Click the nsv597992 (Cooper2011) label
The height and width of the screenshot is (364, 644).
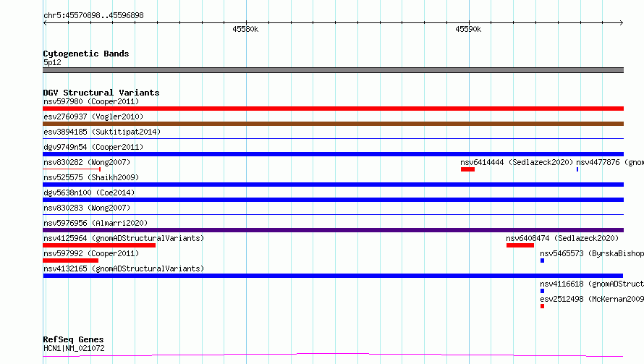pos(91,253)
